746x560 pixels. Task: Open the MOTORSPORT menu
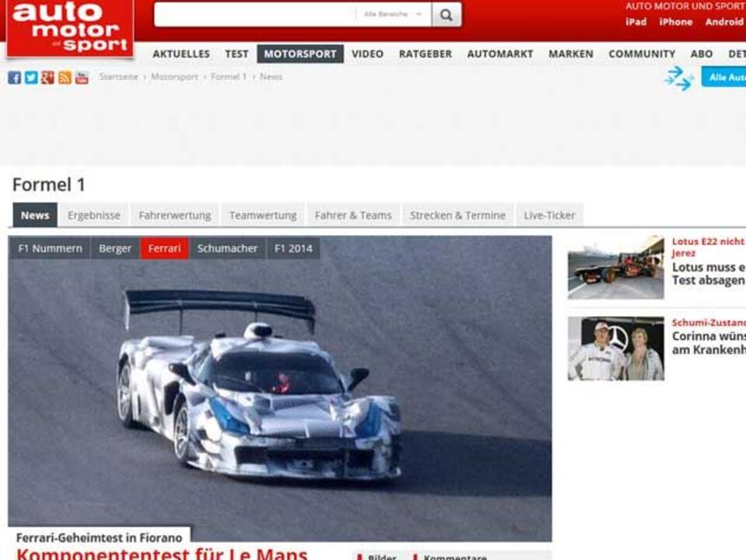[300, 54]
